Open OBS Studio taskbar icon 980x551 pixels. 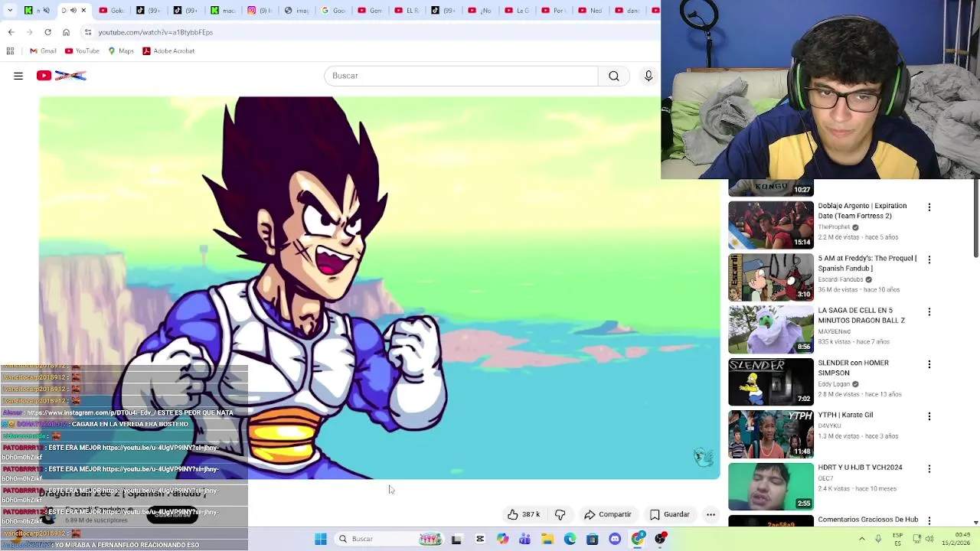click(x=660, y=540)
